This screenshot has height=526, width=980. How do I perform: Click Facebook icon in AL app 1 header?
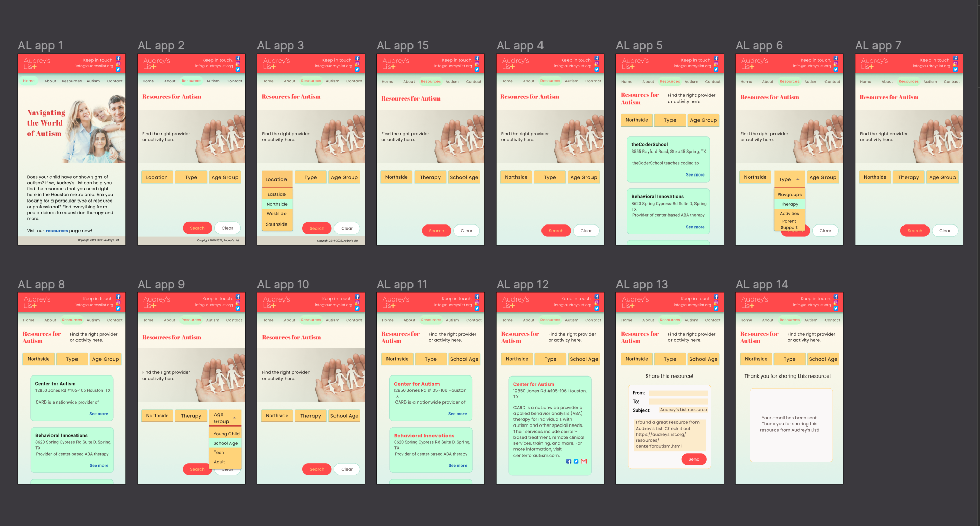pos(118,59)
